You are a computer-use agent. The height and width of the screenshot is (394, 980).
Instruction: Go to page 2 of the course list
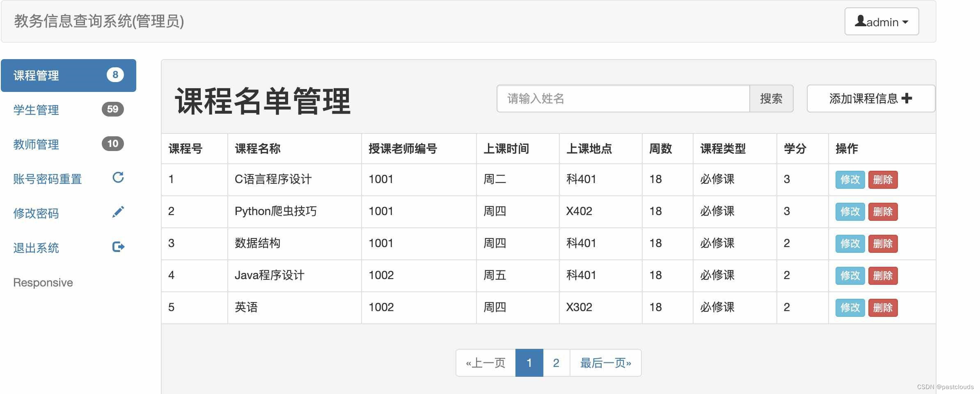(x=556, y=362)
